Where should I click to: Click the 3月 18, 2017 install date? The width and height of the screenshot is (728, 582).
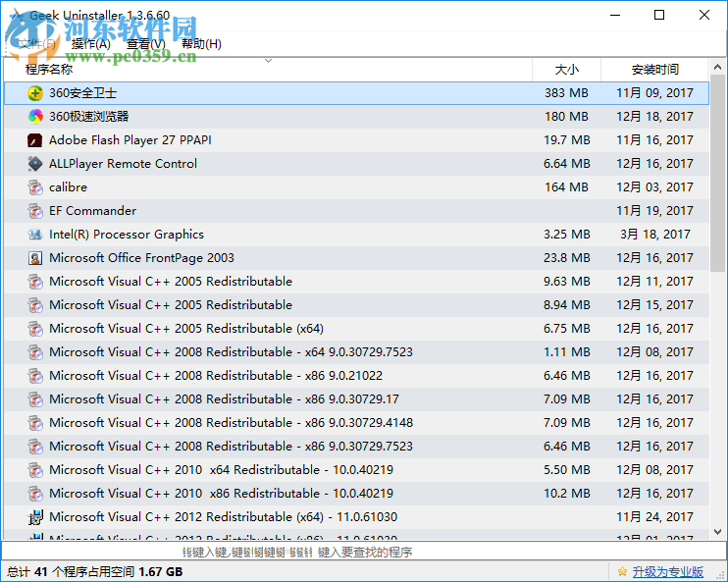[655, 235]
